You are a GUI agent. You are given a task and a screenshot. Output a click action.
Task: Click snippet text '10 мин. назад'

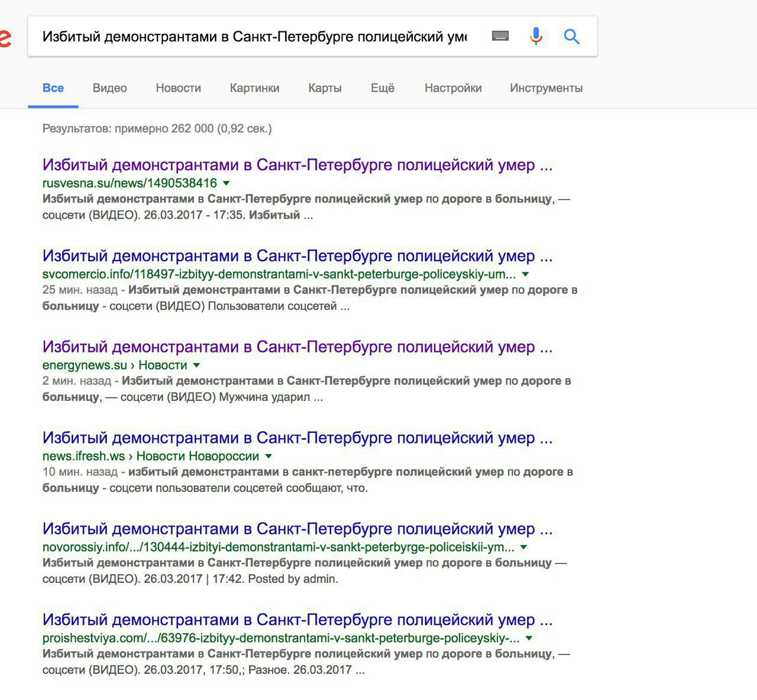click(x=80, y=472)
